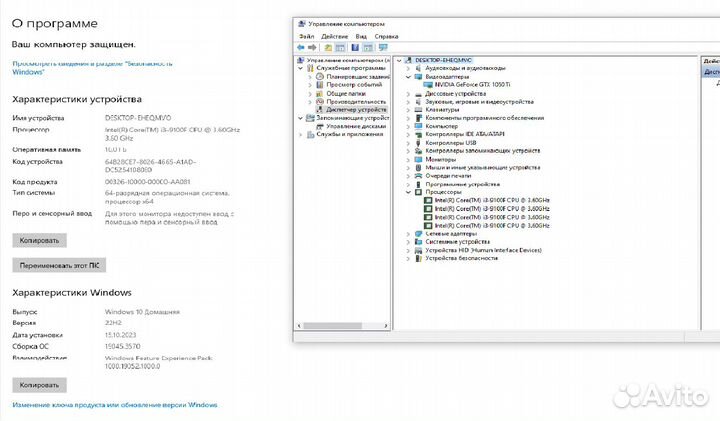Viewport: 720px width, 421px height.
Task: Select Диспетчер устройств in the tree
Action: (356, 110)
